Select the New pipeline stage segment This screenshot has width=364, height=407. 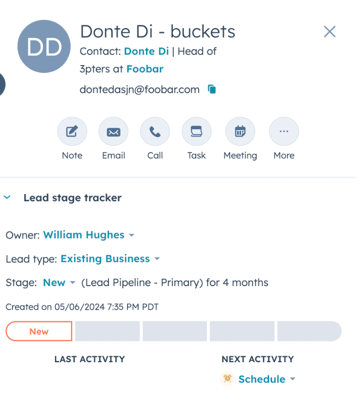click(x=39, y=331)
